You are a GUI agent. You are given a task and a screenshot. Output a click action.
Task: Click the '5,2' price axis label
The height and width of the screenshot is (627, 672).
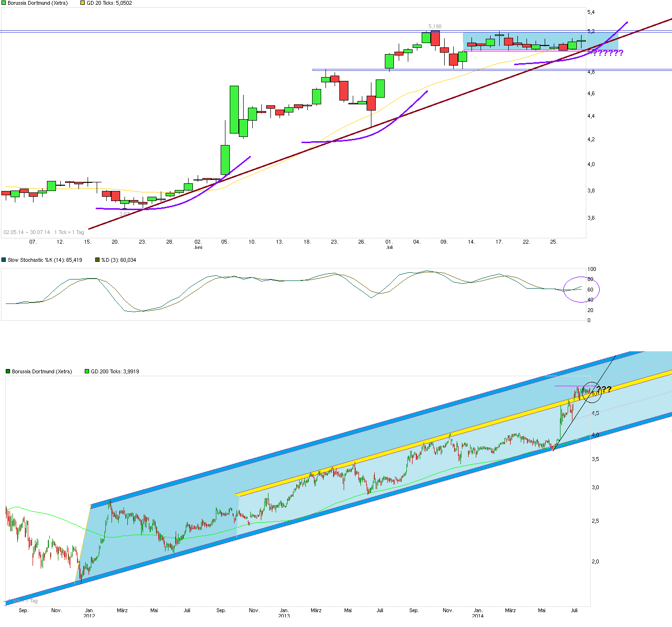point(591,31)
